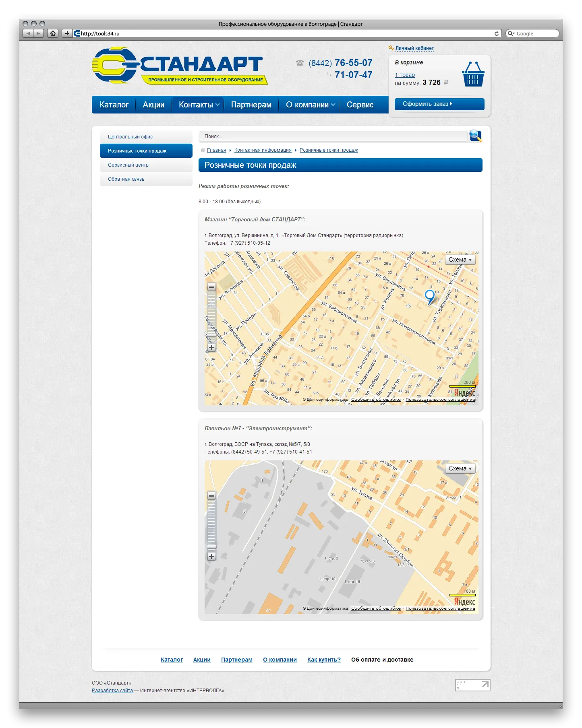Viewport: 582px width, 728px height.
Task: Open Сообщить об ошибке on second map
Action: [376, 608]
